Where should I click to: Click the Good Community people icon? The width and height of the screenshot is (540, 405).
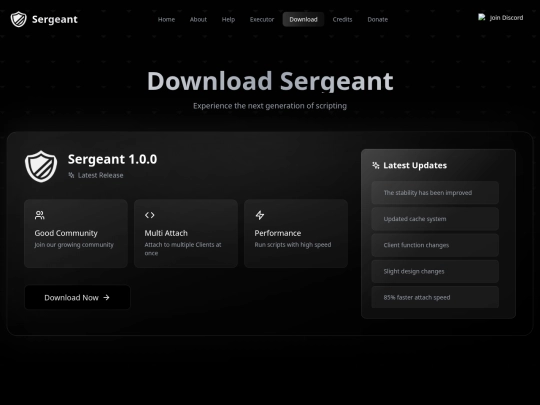click(40, 215)
